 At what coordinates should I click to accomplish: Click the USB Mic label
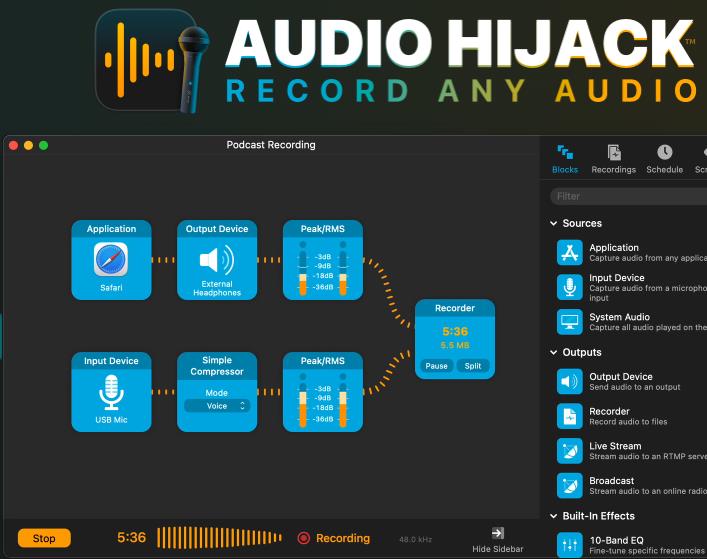click(111, 420)
